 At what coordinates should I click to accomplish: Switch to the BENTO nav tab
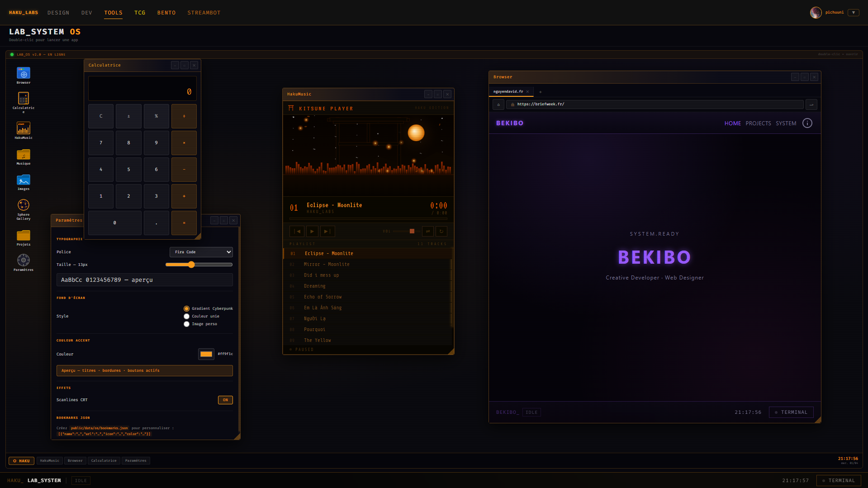pos(166,13)
